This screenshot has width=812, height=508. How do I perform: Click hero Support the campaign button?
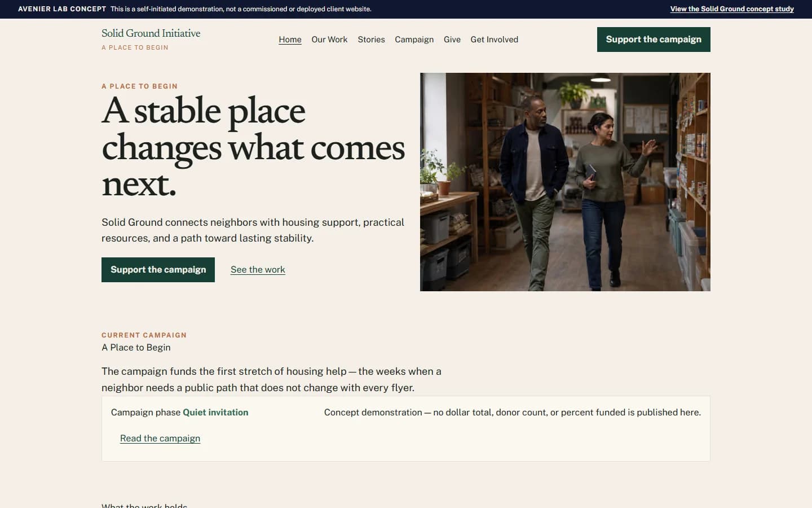pos(158,270)
